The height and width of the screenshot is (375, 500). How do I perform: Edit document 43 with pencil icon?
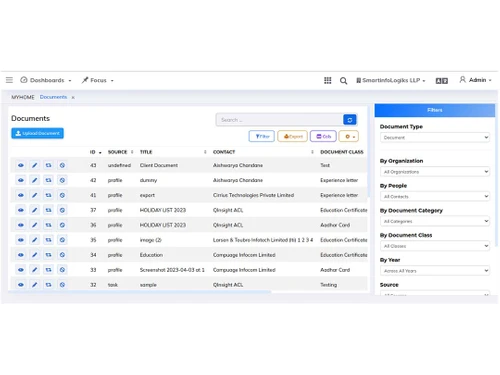(35, 165)
